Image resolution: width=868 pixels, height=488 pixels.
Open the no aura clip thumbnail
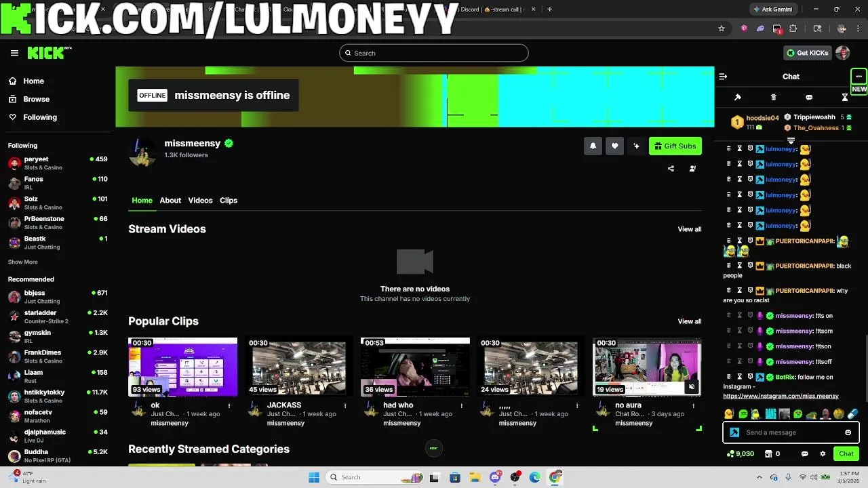pos(647,367)
